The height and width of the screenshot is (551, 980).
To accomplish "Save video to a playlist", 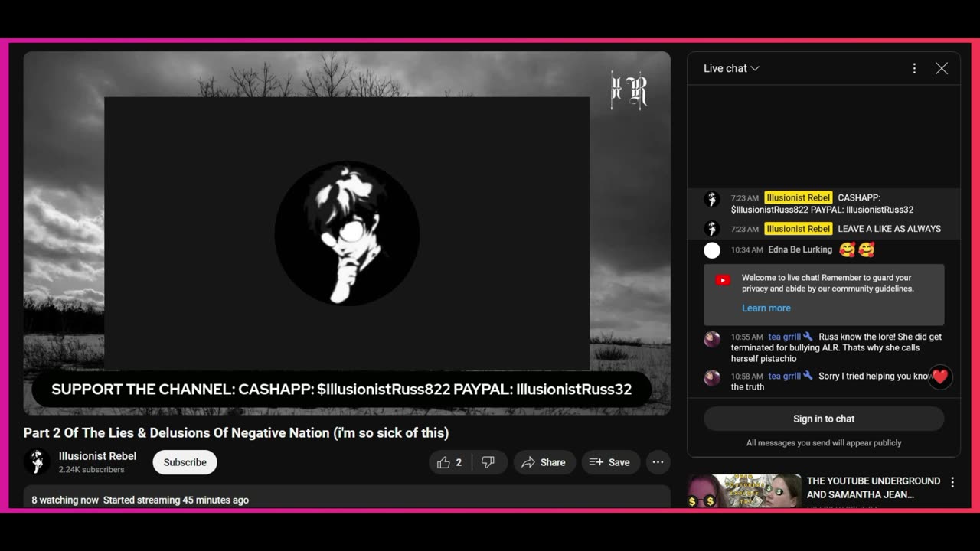I will tap(610, 462).
